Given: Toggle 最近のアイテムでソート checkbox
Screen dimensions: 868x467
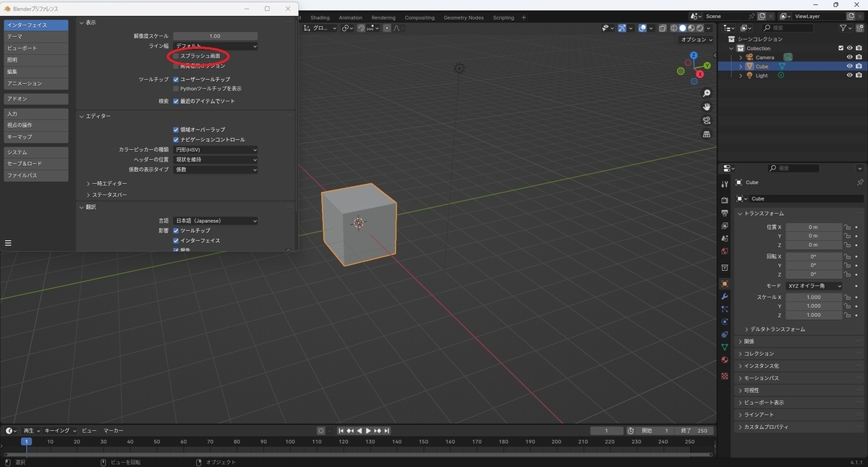Looking at the screenshot, I should pos(176,101).
